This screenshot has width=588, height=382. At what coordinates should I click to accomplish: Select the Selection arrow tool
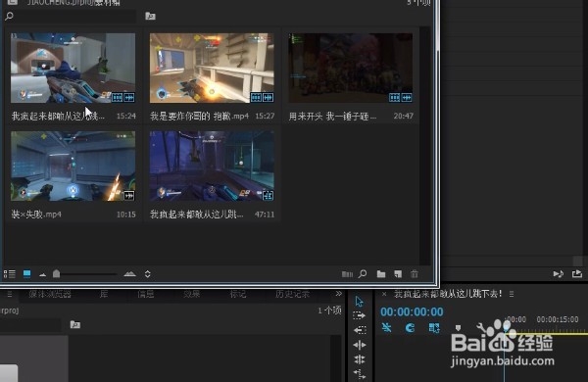tap(360, 302)
